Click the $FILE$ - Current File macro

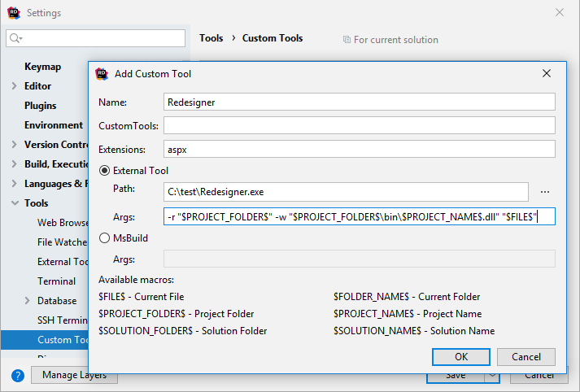coord(142,297)
